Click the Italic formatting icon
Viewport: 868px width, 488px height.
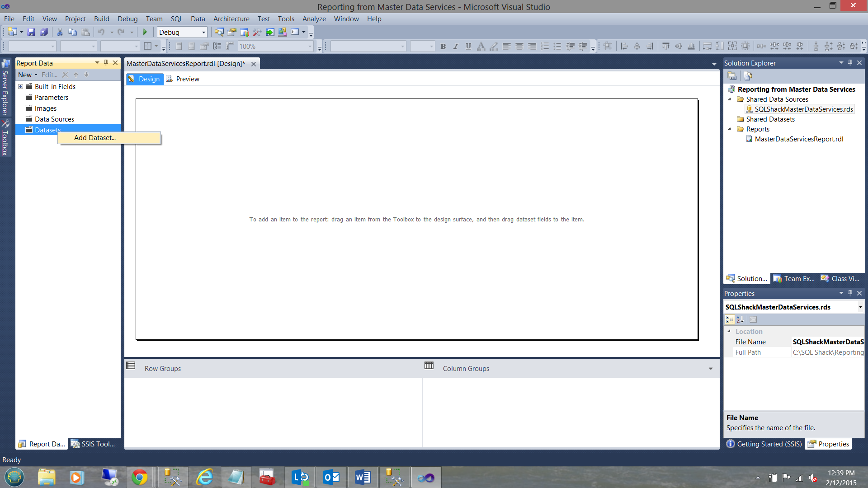456,46
